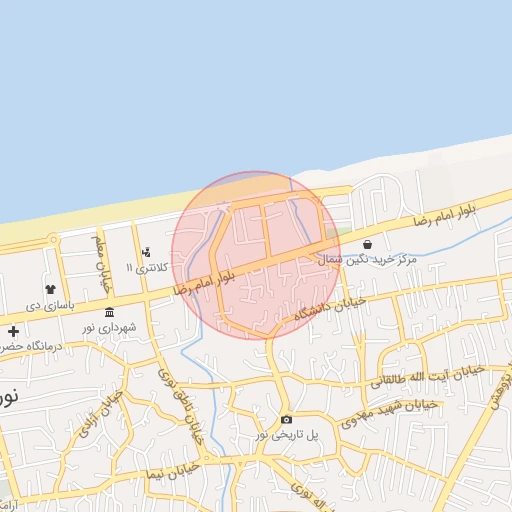Click the medical cross icon for the درمانگاه
The height and width of the screenshot is (512, 512).
pos(13,331)
